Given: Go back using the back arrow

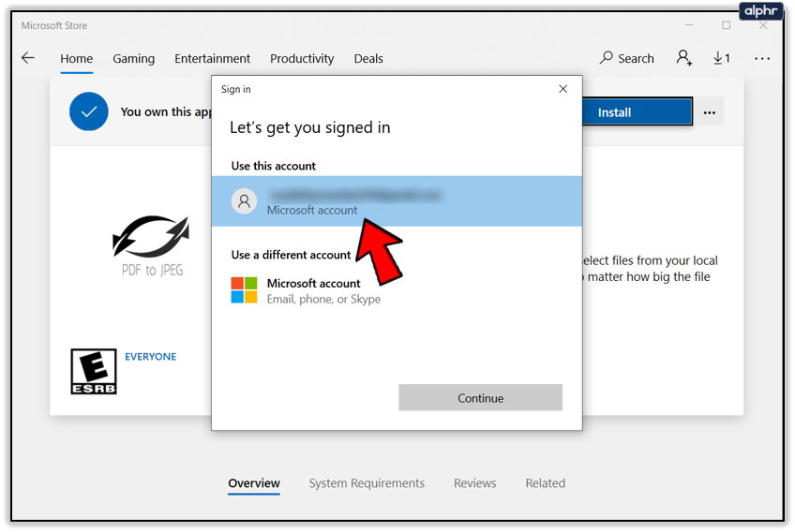Looking at the screenshot, I should pyautogui.click(x=28, y=58).
